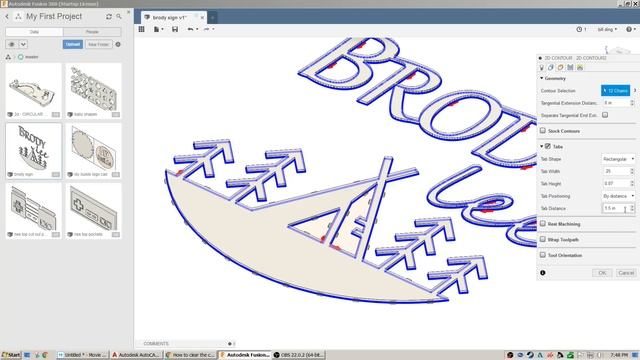Enable Separate Tangential End Extension checkbox
The width and height of the screenshot is (640, 360).
[x=605, y=115]
